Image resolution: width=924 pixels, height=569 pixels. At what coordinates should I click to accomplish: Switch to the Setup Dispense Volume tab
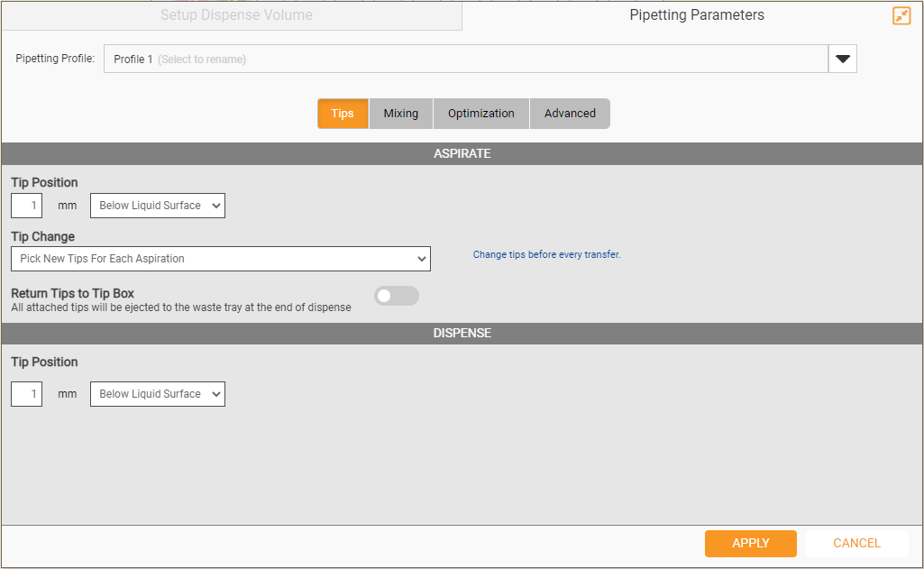pos(236,15)
